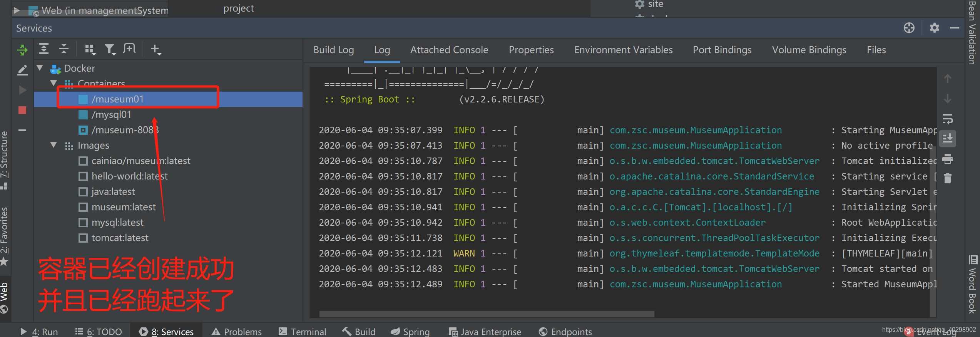
Task: Open the Filter options icon
Action: 110,49
